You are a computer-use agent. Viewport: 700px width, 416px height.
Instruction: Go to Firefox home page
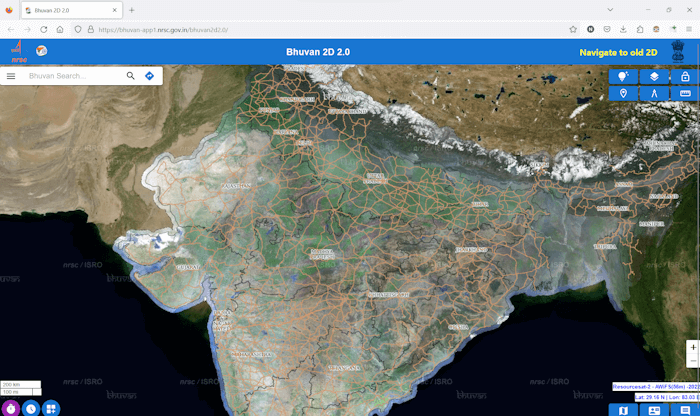pos(60,29)
